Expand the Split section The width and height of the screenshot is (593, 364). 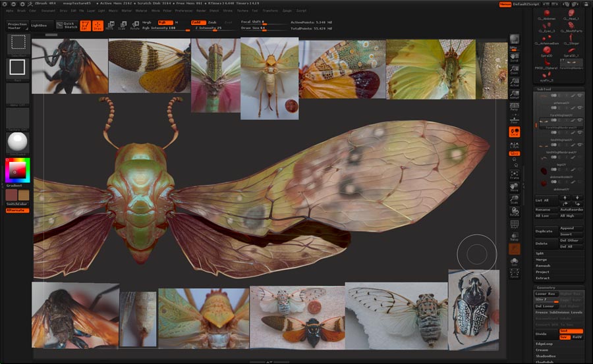click(540, 253)
